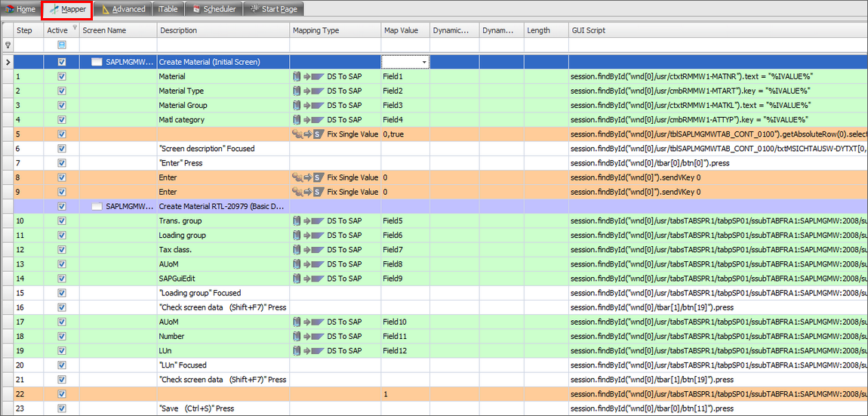Click the screen icon for Create Material RTL-20979 row
The image size is (868, 416).
pyautogui.click(x=97, y=206)
